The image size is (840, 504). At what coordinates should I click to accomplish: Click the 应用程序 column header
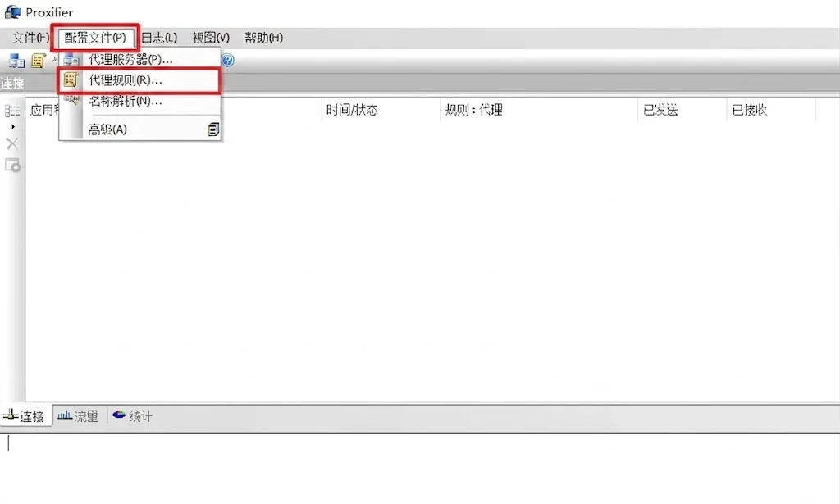pos(43,110)
